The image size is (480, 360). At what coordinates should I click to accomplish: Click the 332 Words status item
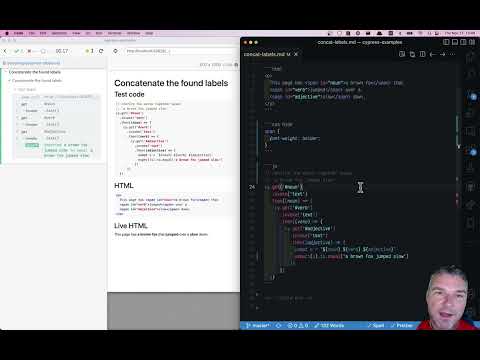click(x=329, y=325)
